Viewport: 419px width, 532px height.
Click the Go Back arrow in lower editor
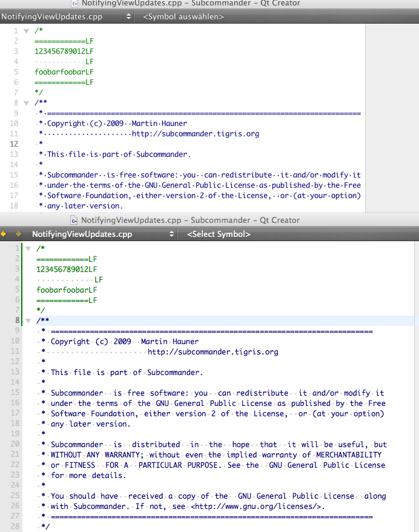4,234
